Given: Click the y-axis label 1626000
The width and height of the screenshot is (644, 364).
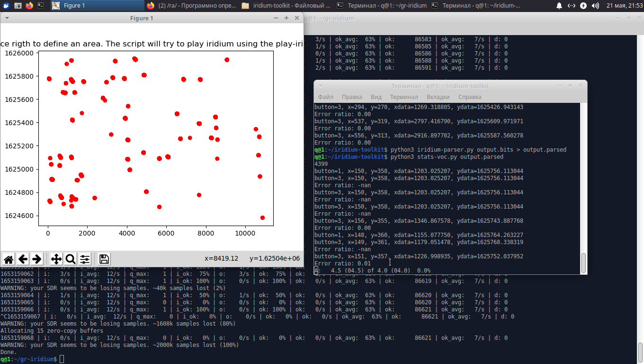Looking at the screenshot, I should click(x=19, y=53).
